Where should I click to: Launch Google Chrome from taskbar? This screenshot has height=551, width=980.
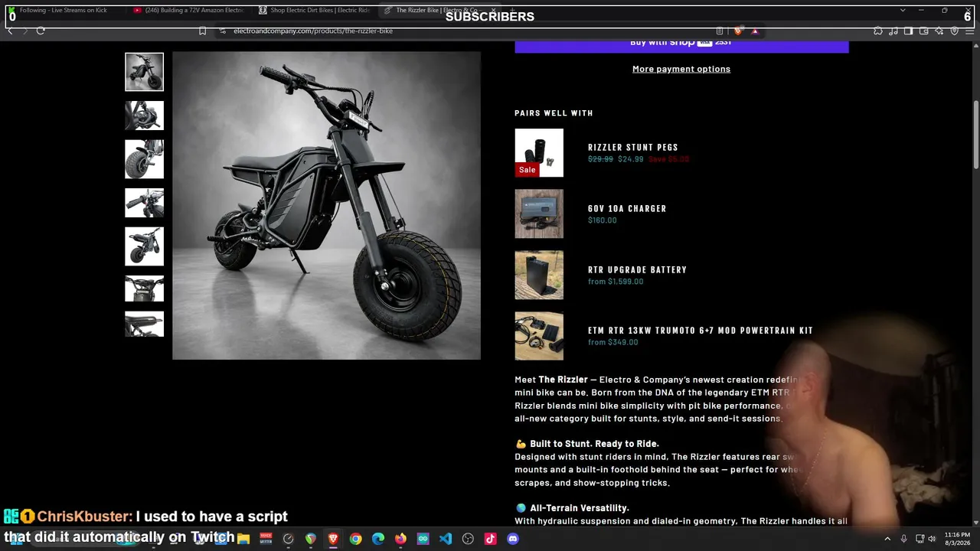(355, 539)
